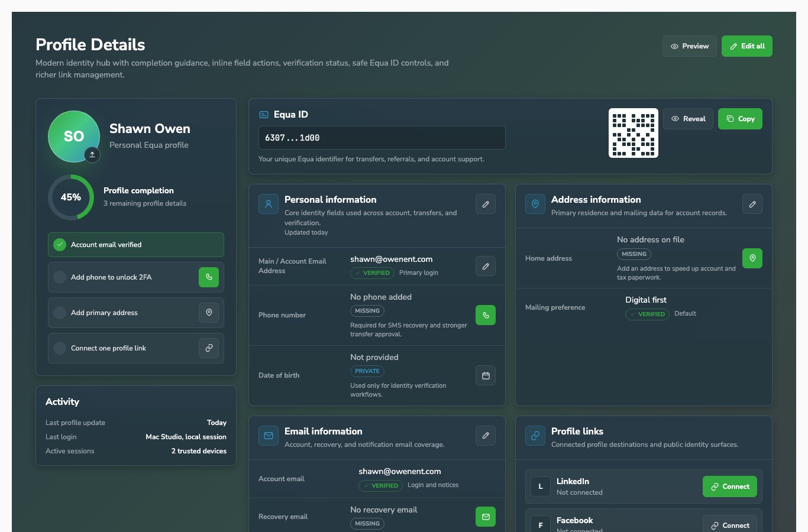This screenshot has height=532, width=808.
Task: Click the 'Updated today' note
Action: pyautogui.click(x=306, y=232)
